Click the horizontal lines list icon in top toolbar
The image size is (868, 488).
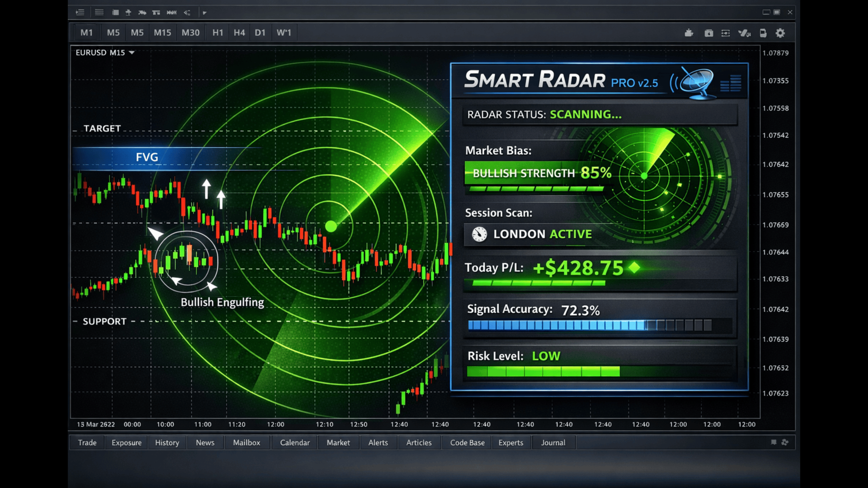[x=99, y=13]
